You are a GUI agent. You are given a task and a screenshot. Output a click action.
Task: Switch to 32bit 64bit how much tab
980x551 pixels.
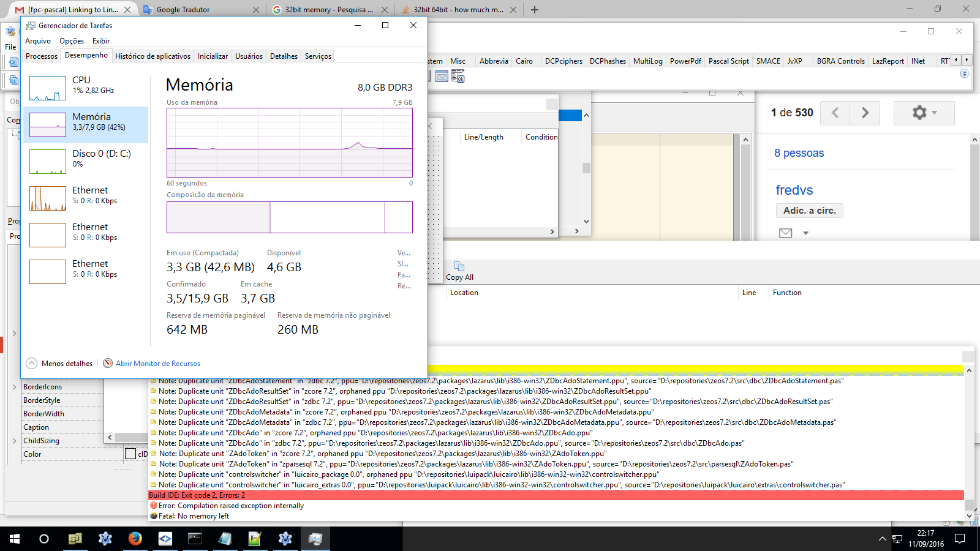[456, 10]
